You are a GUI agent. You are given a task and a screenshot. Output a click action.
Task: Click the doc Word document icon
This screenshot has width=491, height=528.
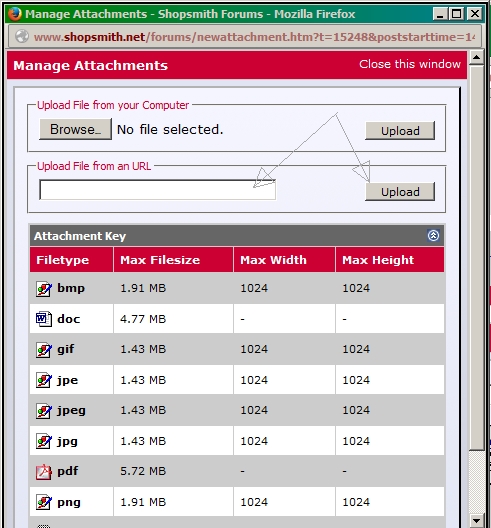[44, 319]
